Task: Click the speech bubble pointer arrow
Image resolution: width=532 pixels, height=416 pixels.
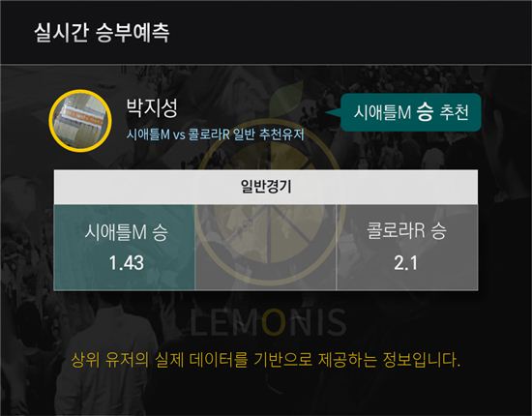Action: pos(333,113)
